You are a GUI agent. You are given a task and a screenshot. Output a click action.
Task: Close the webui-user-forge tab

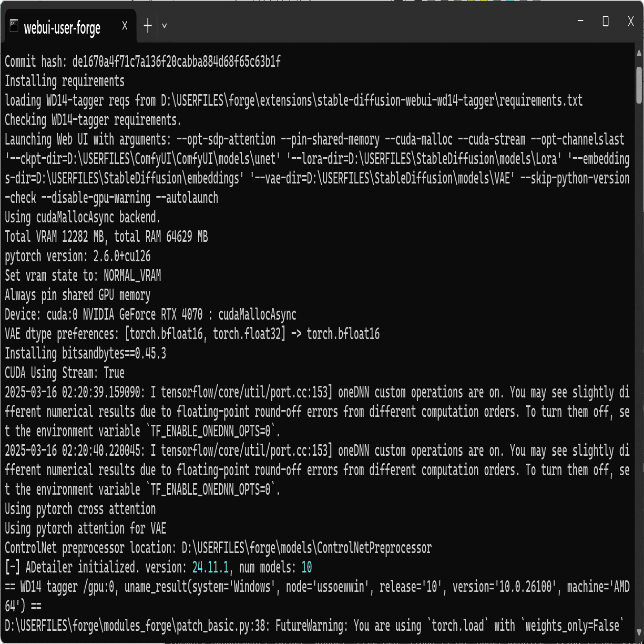[x=125, y=26]
